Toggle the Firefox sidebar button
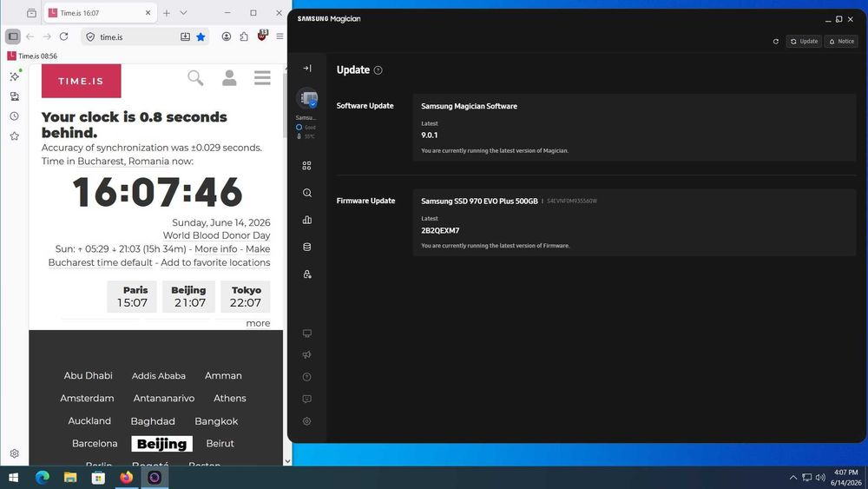The height and width of the screenshot is (489, 868). (13, 36)
